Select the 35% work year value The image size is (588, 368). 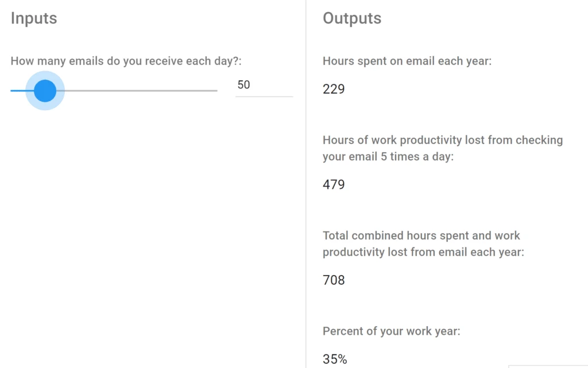tap(334, 359)
